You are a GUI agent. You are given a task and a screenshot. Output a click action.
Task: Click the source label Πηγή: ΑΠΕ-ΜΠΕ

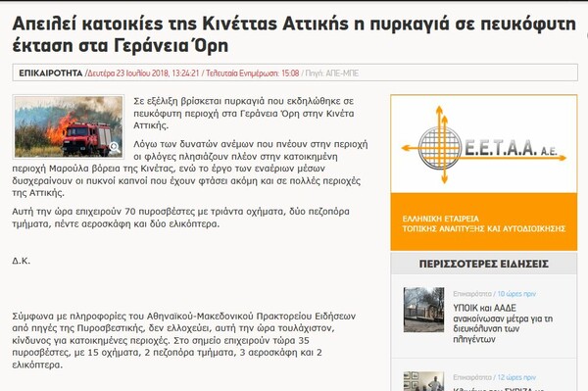(332, 73)
